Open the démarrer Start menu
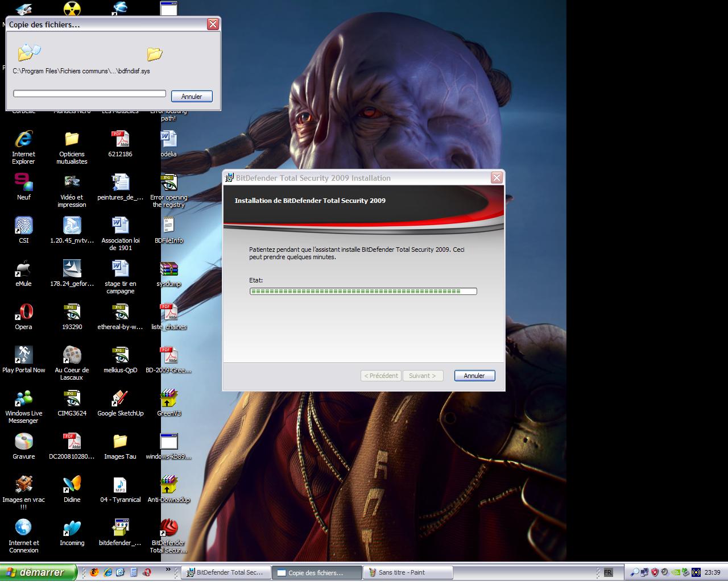728x582 pixels. point(38,572)
